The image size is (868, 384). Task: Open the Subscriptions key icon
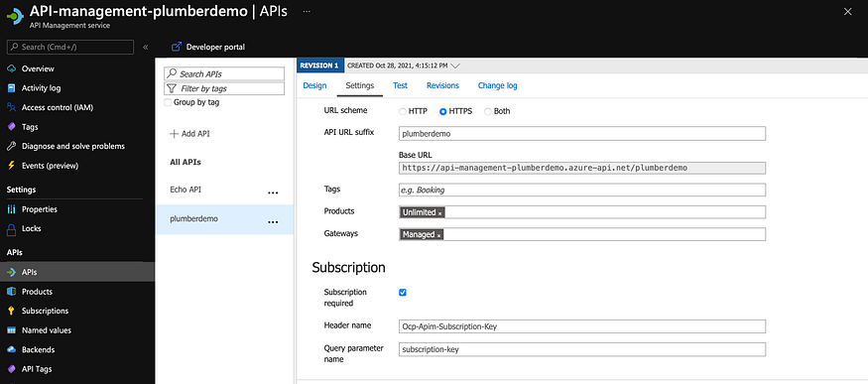click(x=11, y=311)
